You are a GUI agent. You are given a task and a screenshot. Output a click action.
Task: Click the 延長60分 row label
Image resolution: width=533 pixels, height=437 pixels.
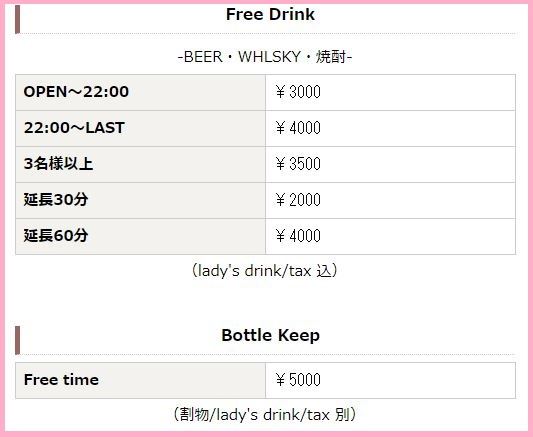[x=56, y=236]
